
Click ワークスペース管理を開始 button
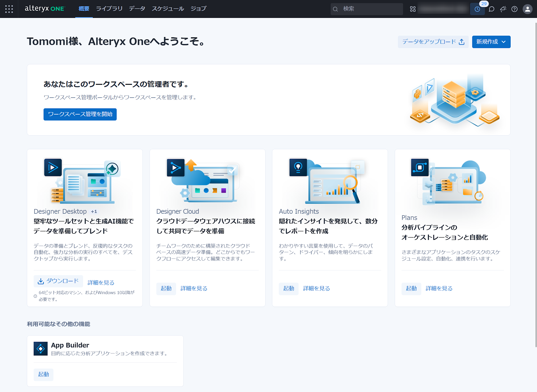click(x=80, y=114)
